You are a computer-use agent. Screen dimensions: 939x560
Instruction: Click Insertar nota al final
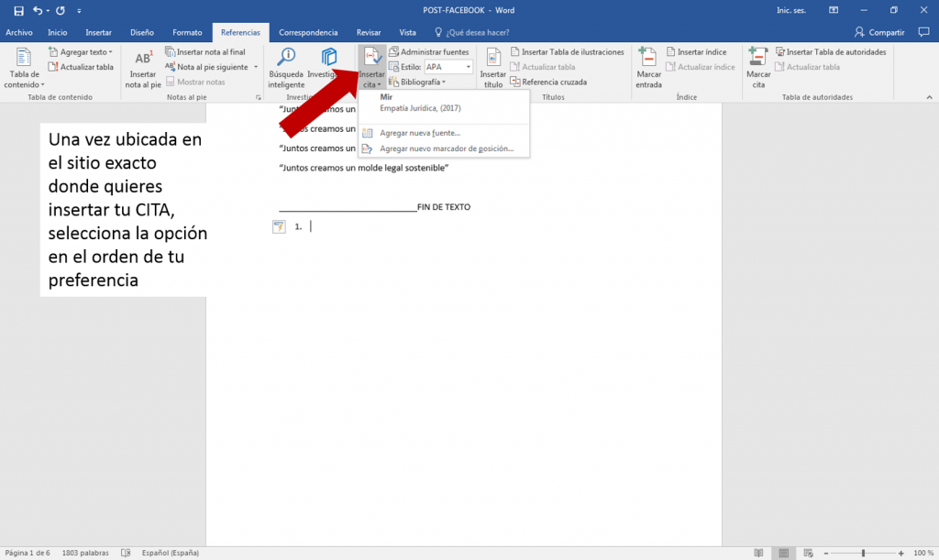coord(205,52)
